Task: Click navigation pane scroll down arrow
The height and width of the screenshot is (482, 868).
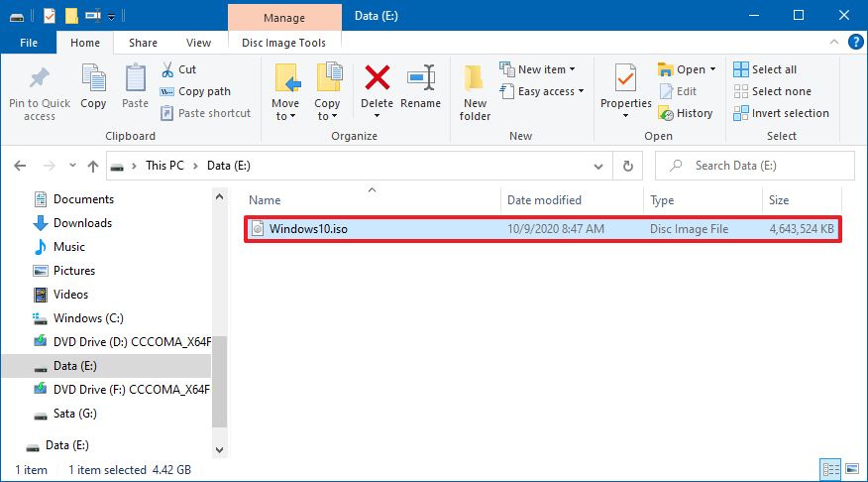Action: click(219, 450)
